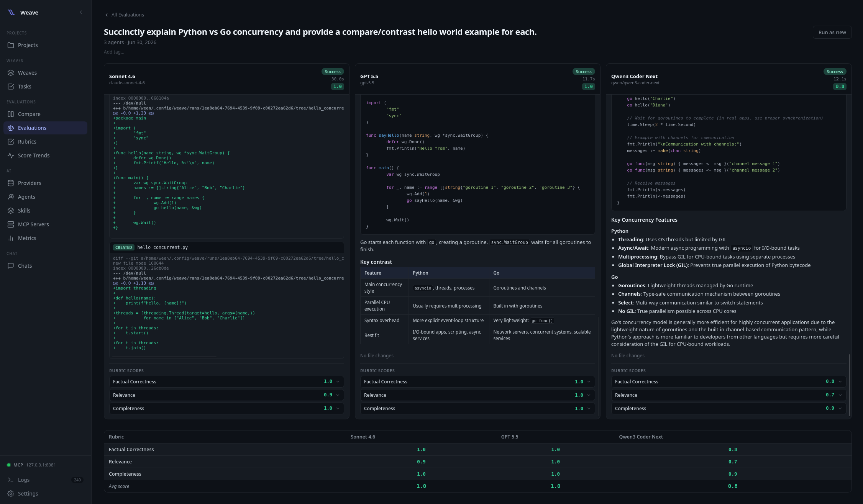
Task: Click Qwen3 Coder Next Success badge
Action: point(835,72)
